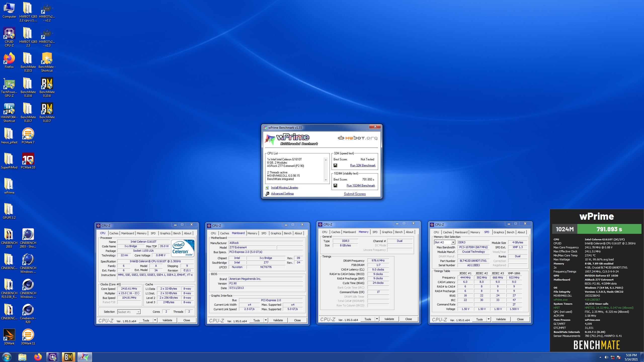Screen dimensions: 644x362
Task: Open HWBOTx2... v2.2 shortcut
Action: 47,12
